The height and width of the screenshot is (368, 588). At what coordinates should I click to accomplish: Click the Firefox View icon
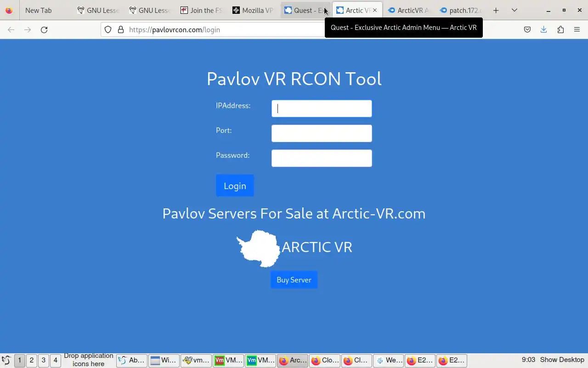click(x=9, y=10)
